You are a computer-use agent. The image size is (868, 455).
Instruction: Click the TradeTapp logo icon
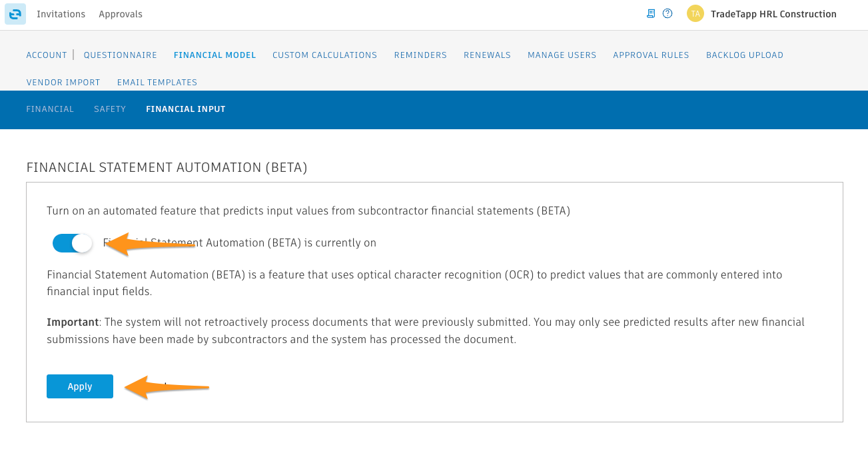click(15, 14)
